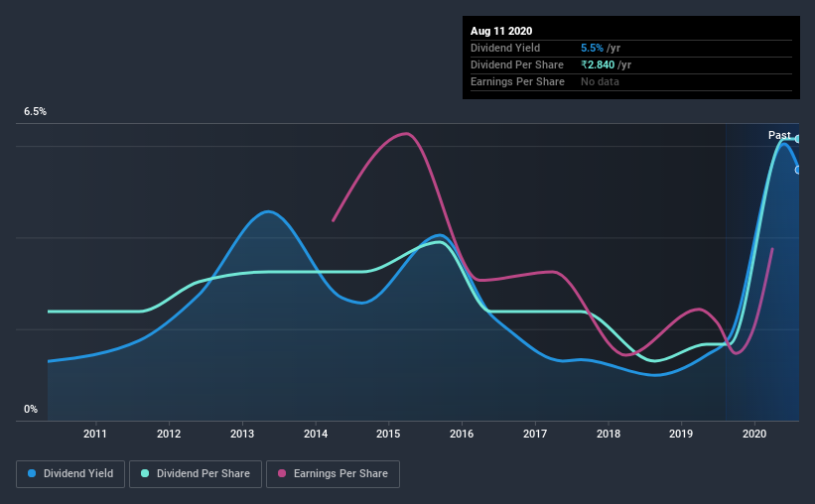Click the tooltip 'Earnings Per Share' row label
This screenshot has height=504, width=815.
click(x=517, y=81)
